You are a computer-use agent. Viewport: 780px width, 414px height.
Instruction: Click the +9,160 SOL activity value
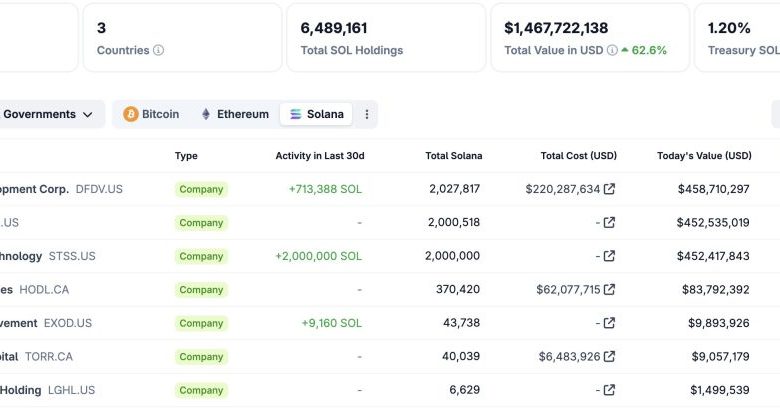tap(332, 323)
